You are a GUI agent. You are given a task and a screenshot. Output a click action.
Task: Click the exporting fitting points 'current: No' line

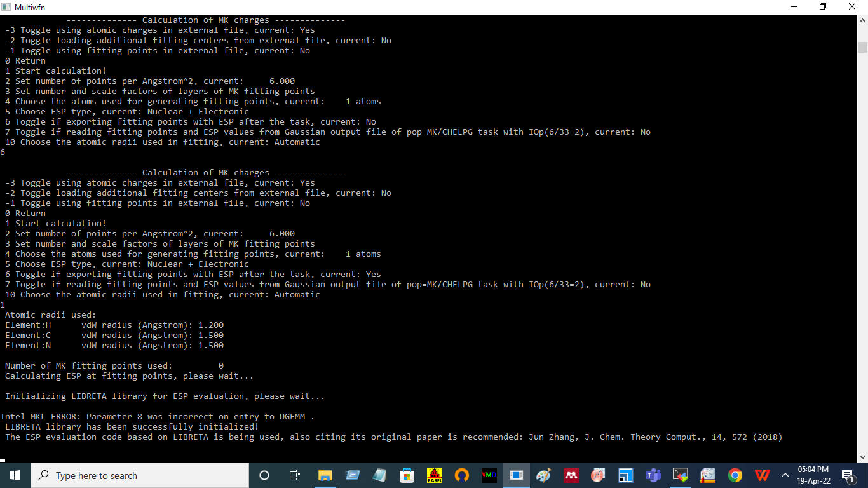pos(191,121)
